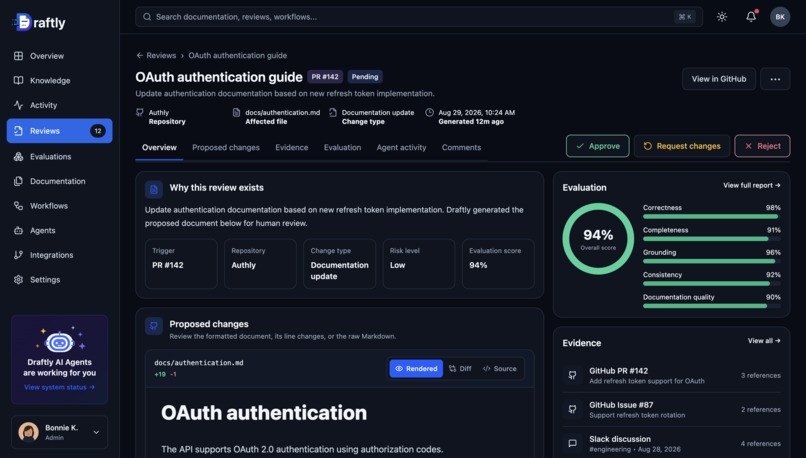This screenshot has height=458, width=806.
Task: Click the back arrow to Reviews
Action: click(x=139, y=56)
